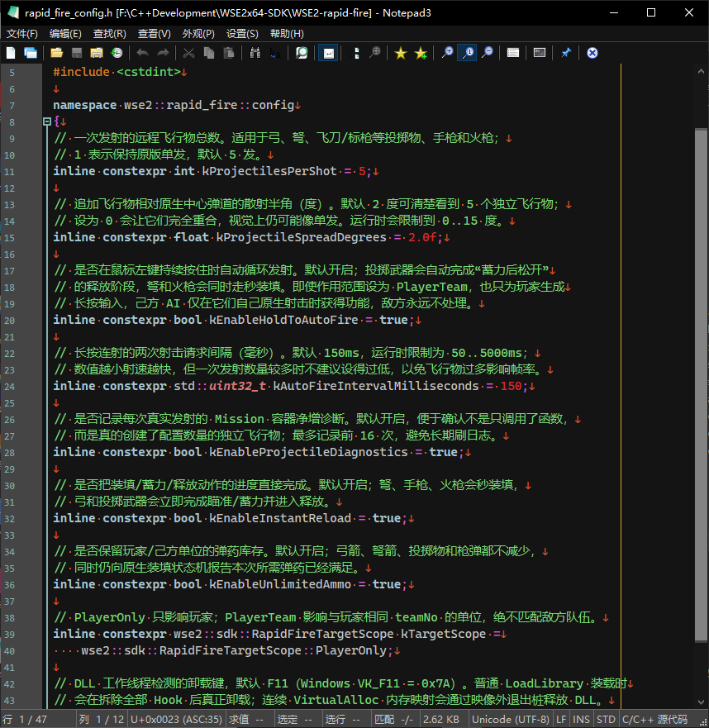The image size is (709, 728).
Task: Toggle always-on-top pin icon
Action: click(565, 53)
